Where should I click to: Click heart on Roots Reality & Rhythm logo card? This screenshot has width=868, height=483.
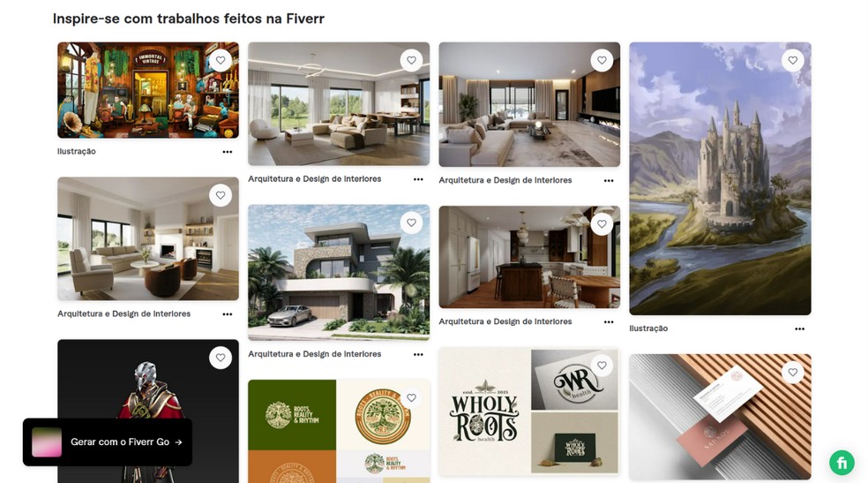[x=411, y=397]
